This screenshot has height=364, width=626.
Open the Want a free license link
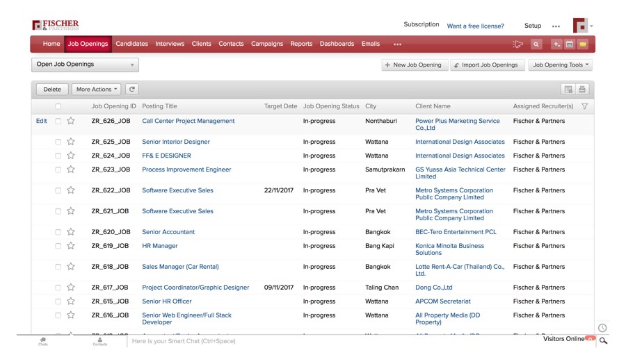coord(475,26)
